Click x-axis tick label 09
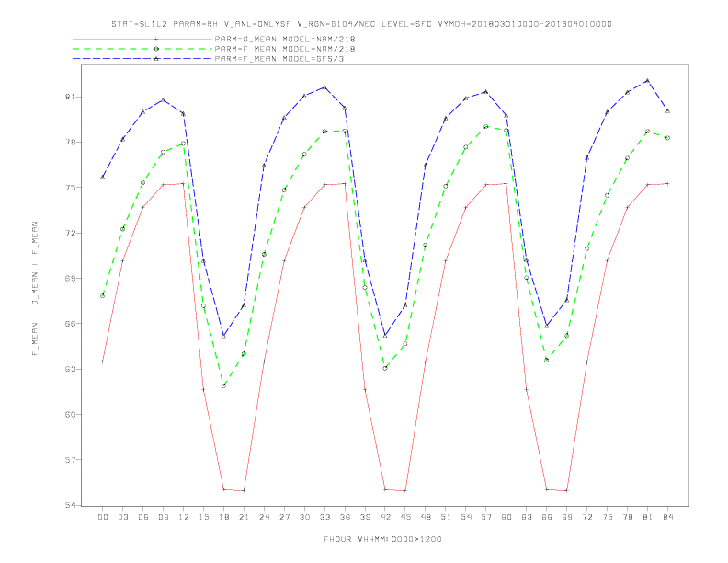This screenshot has height=563, width=728. (163, 517)
